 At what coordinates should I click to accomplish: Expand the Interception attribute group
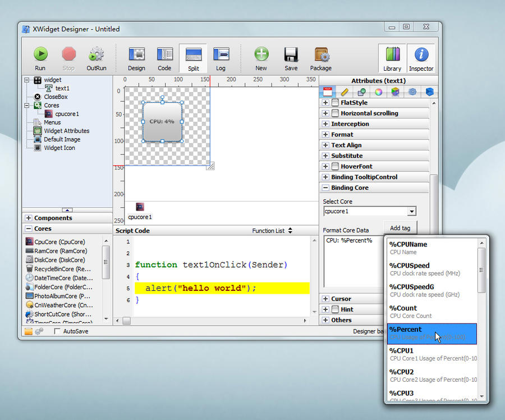[x=325, y=124]
